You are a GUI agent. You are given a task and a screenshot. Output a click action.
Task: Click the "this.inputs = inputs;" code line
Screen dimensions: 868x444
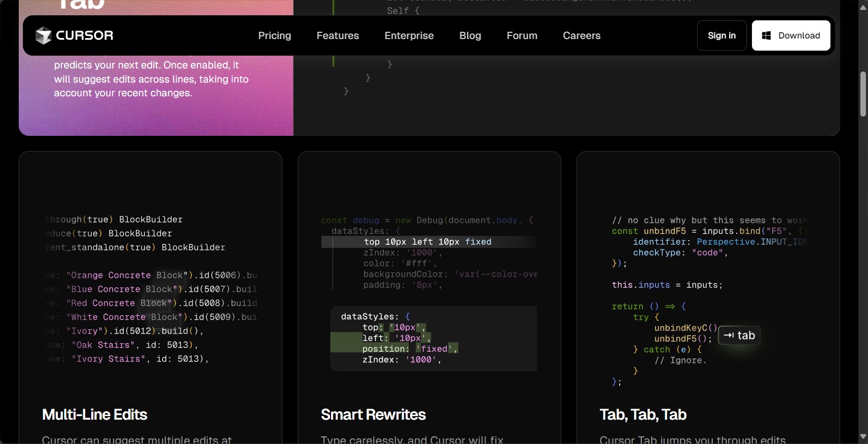coord(667,285)
